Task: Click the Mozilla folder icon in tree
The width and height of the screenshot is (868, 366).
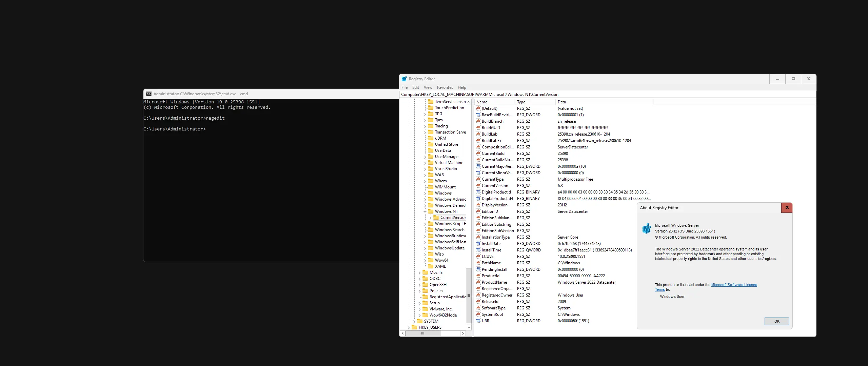Action: (425, 272)
